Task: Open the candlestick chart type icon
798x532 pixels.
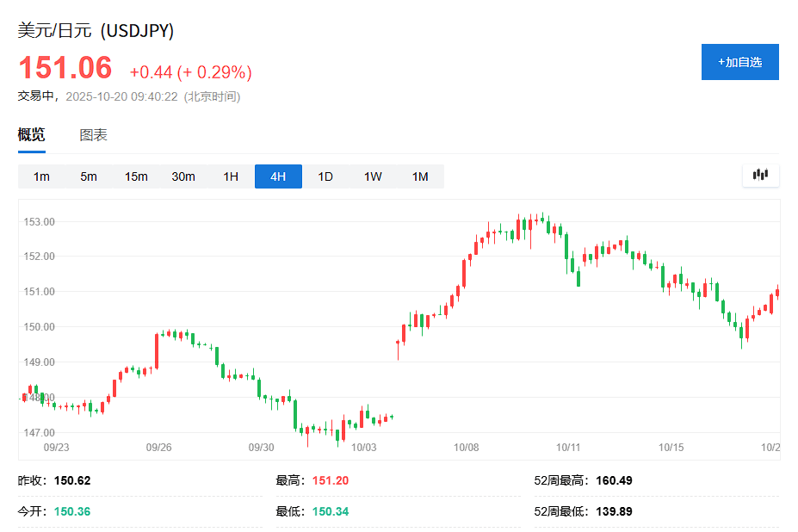Action: (760, 175)
